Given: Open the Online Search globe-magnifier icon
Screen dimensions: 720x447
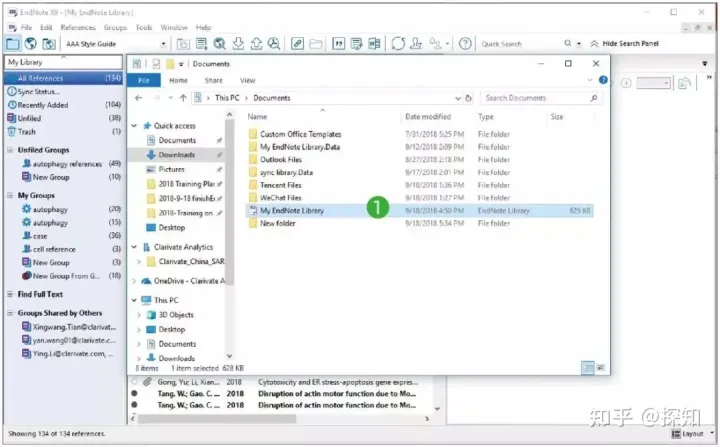Looking at the screenshot, I should (219, 44).
